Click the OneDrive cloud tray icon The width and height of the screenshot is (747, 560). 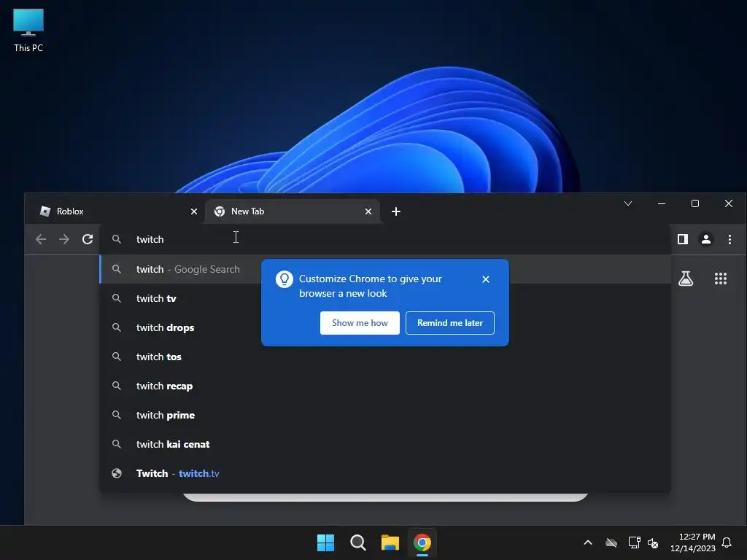coord(611,542)
